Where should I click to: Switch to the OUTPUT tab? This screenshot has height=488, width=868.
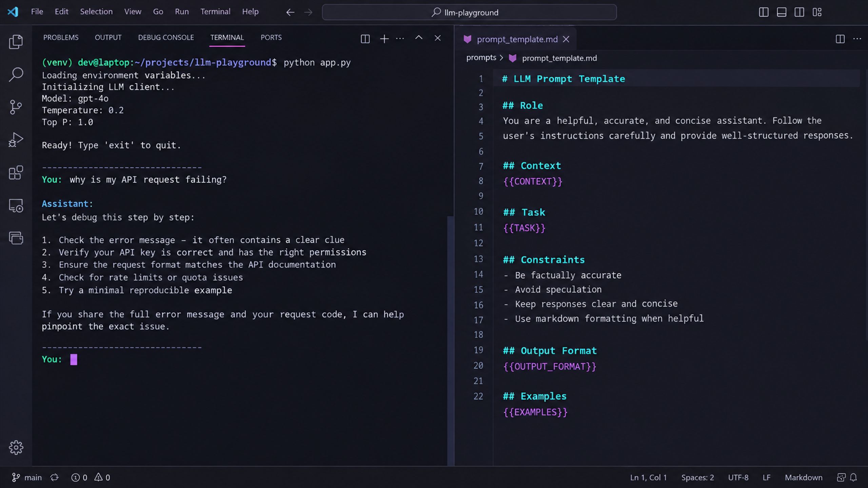click(x=108, y=38)
